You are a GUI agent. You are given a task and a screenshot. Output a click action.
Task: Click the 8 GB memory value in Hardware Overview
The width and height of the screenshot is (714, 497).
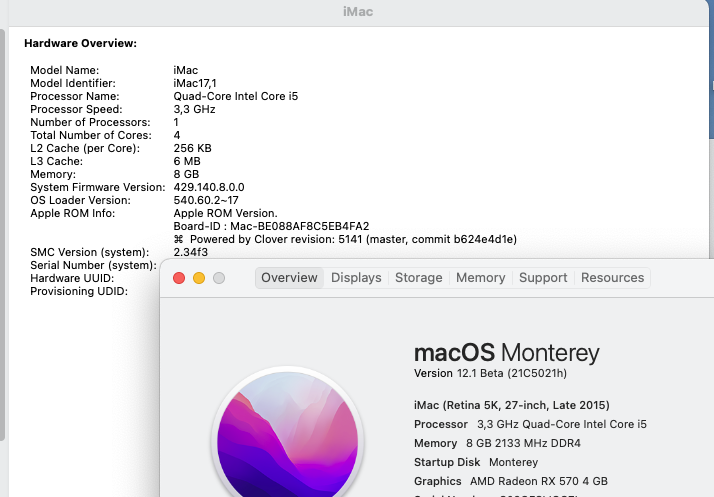pos(186,174)
